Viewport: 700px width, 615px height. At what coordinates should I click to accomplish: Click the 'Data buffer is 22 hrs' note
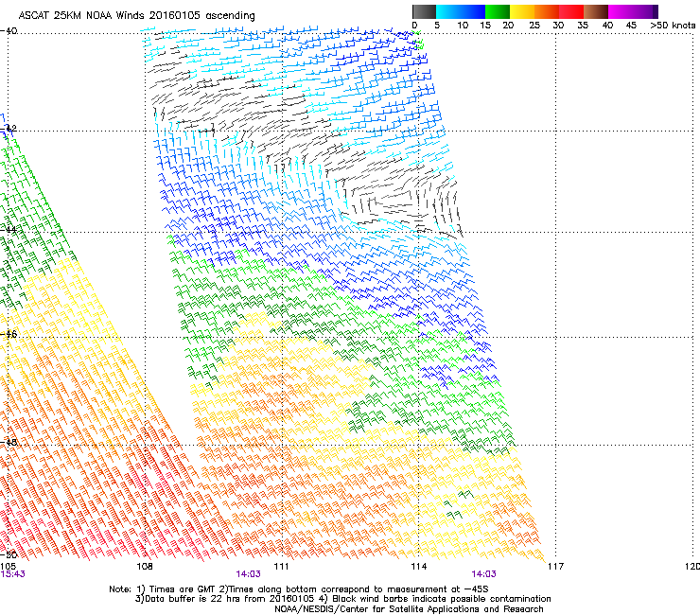(x=342, y=599)
